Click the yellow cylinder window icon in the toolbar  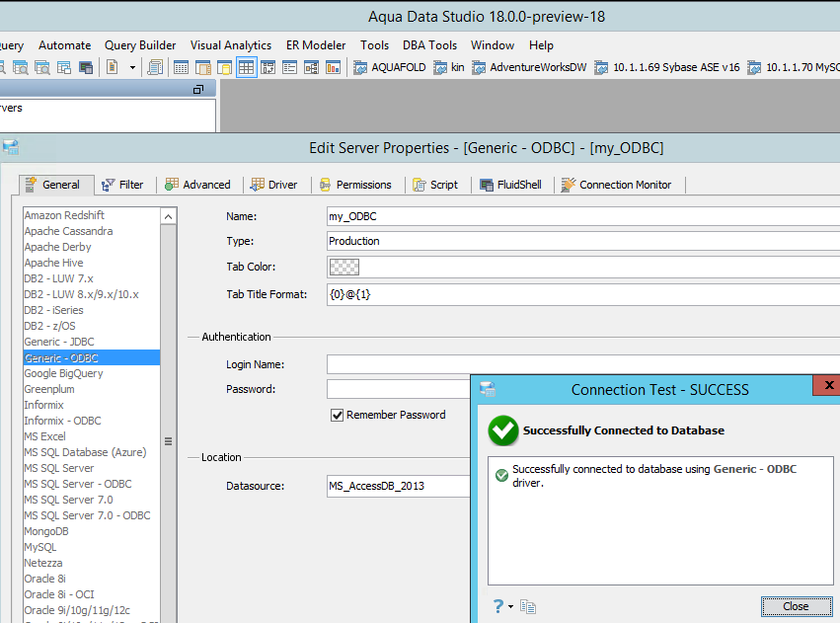(x=224, y=67)
